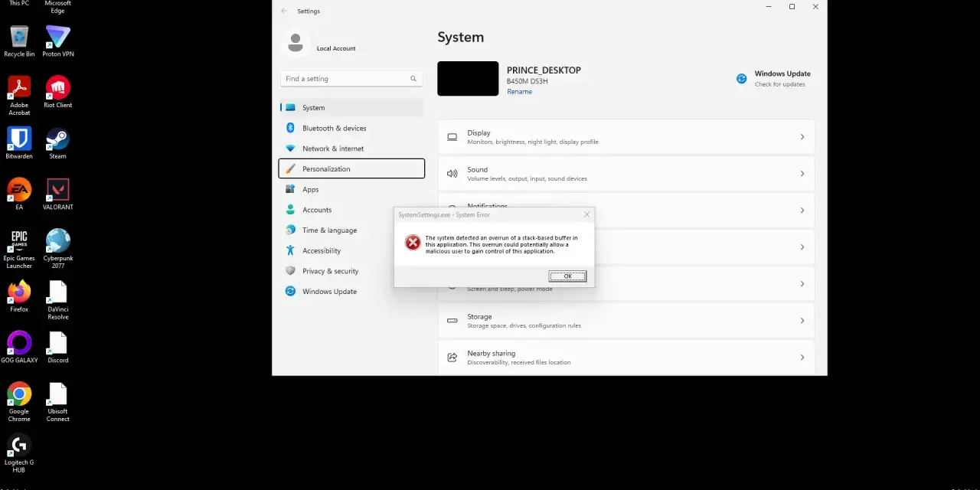Click the Nearby sharing share icon

click(452, 358)
